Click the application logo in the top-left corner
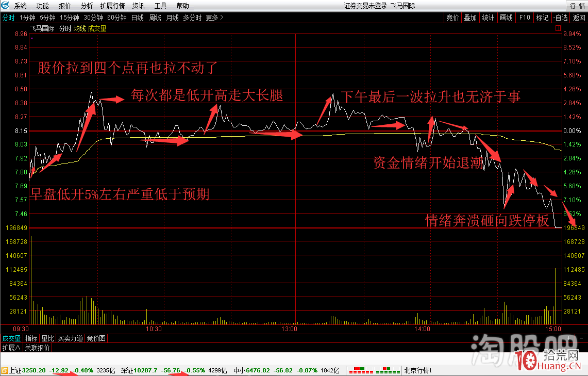The height and width of the screenshot is (376, 588). click(x=5, y=6)
